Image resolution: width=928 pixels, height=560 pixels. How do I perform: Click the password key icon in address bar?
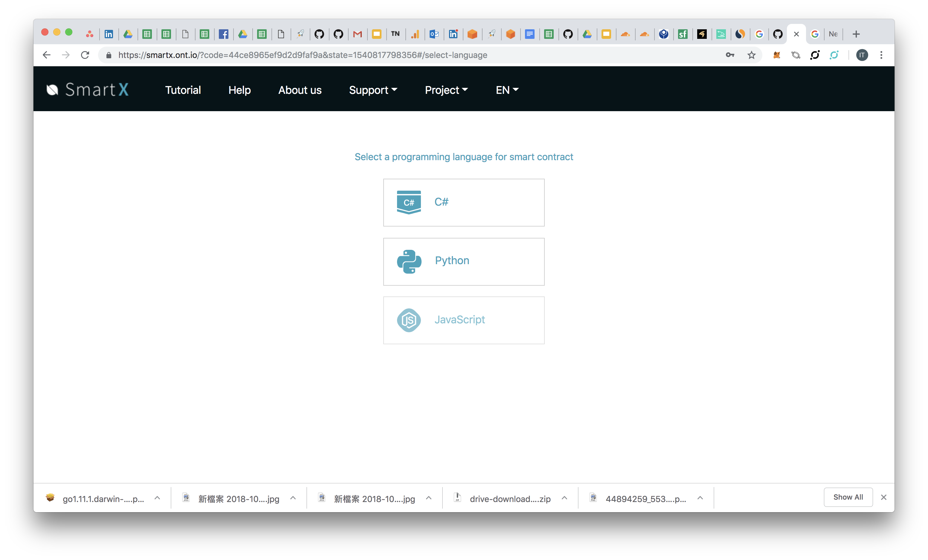pyautogui.click(x=730, y=55)
